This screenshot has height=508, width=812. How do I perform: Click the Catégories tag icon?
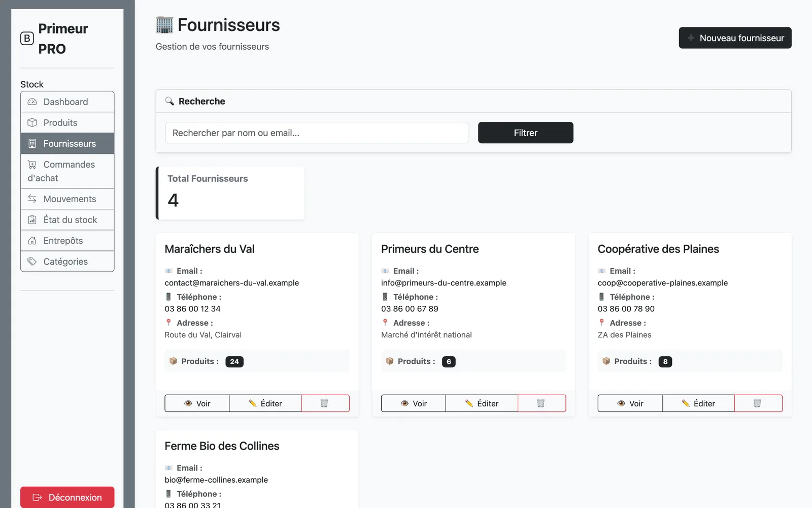(32, 262)
